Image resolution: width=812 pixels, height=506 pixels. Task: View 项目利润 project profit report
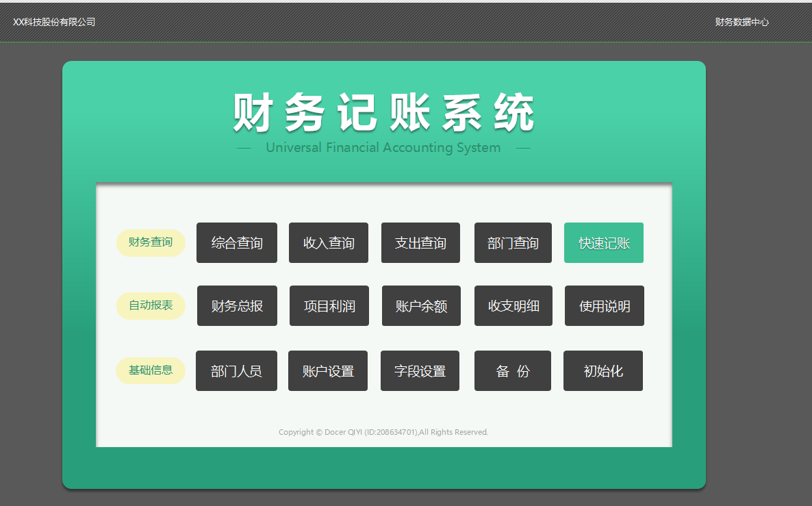[x=329, y=305]
